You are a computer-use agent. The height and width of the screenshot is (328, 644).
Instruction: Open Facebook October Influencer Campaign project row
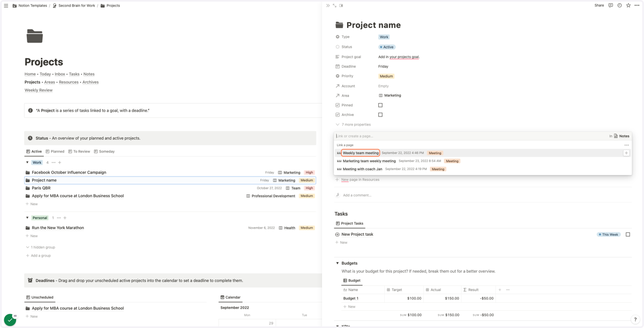tap(170, 172)
